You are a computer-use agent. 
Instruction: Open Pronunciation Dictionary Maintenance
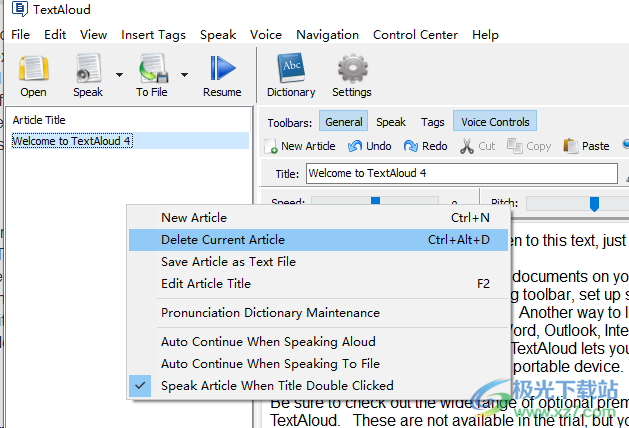click(x=319, y=313)
